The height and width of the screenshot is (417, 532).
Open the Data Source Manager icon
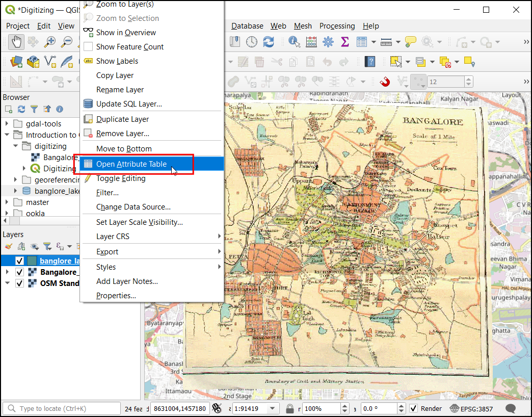click(16, 62)
